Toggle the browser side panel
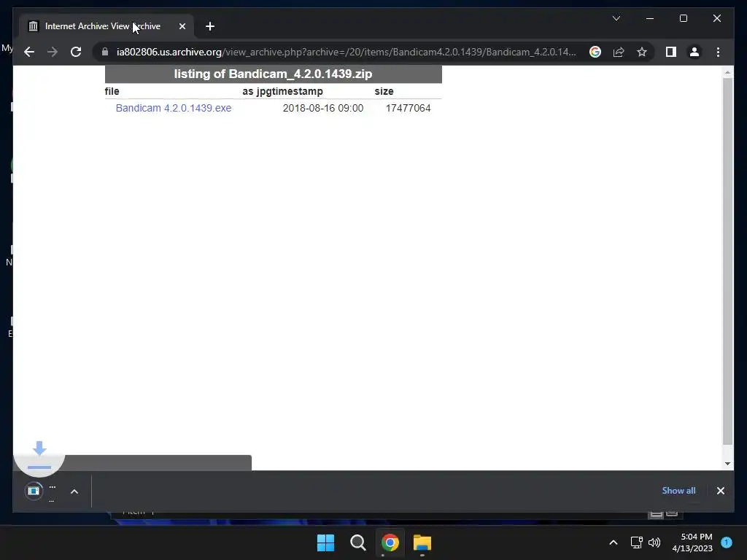This screenshot has height=560, width=747. (x=671, y=52)
